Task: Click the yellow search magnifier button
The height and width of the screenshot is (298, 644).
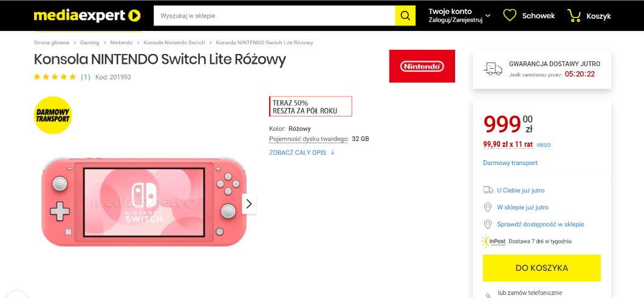Action: 405,16
